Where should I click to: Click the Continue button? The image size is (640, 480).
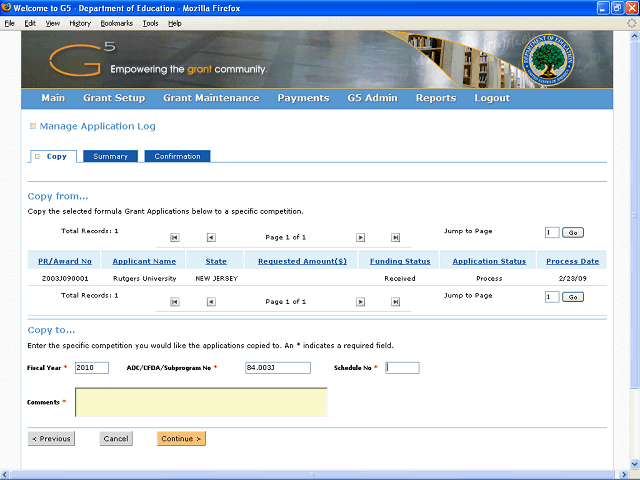coord(181,439)
